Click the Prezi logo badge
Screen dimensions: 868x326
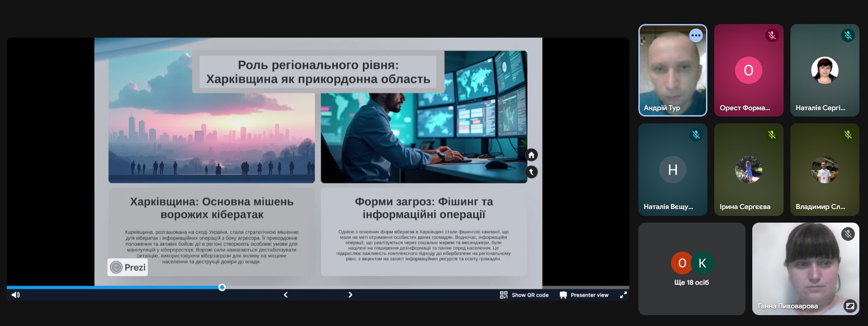tap(128, 268)
